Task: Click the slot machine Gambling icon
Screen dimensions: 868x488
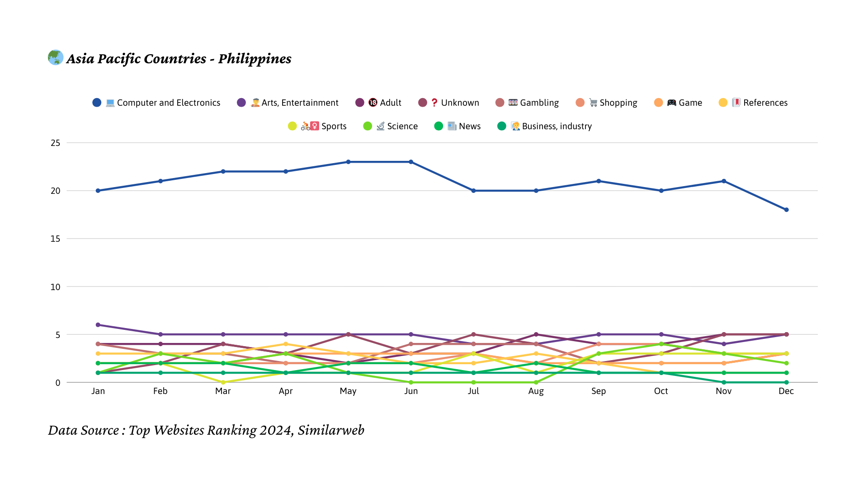Action: (513, 103)
